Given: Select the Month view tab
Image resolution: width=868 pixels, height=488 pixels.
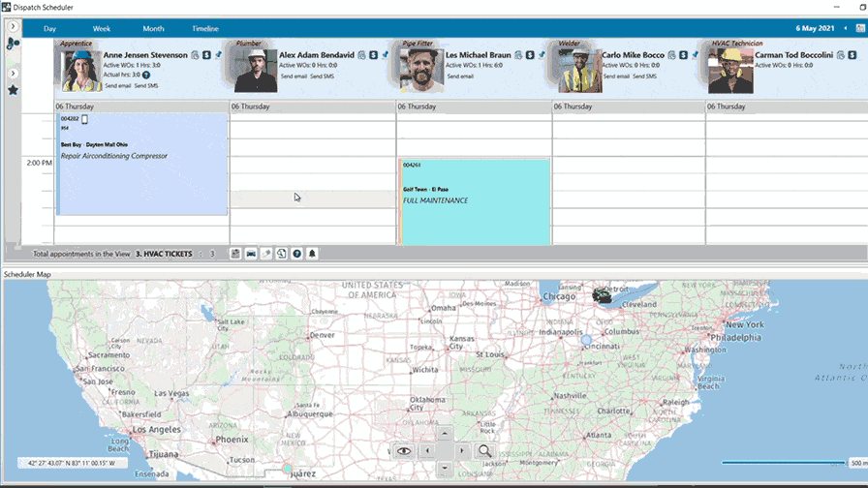Looking at the screenshot, I should coord(153,29).
